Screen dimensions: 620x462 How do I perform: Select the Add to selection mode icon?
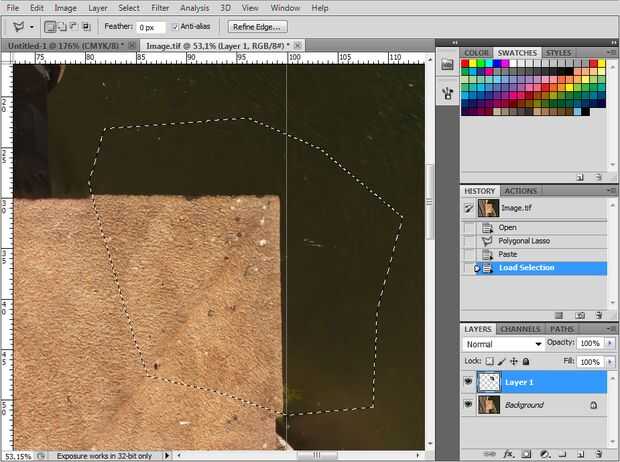tap(62, 27)
